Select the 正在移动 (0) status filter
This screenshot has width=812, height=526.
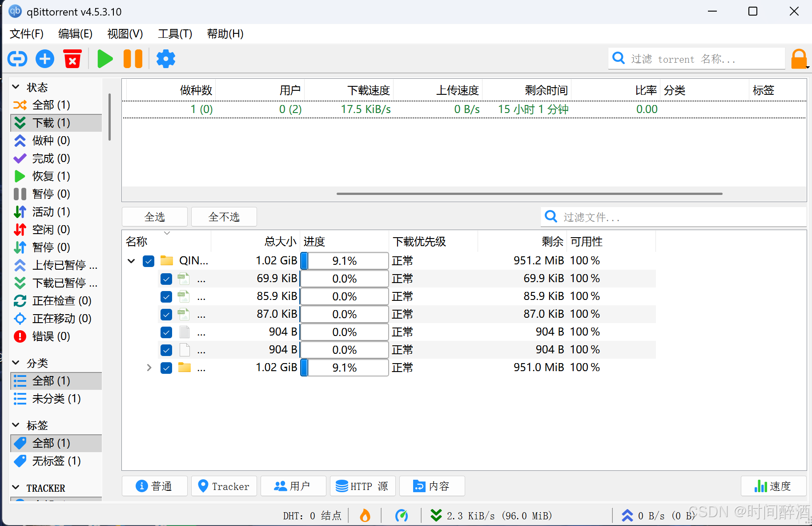click(x=56, y=319)
